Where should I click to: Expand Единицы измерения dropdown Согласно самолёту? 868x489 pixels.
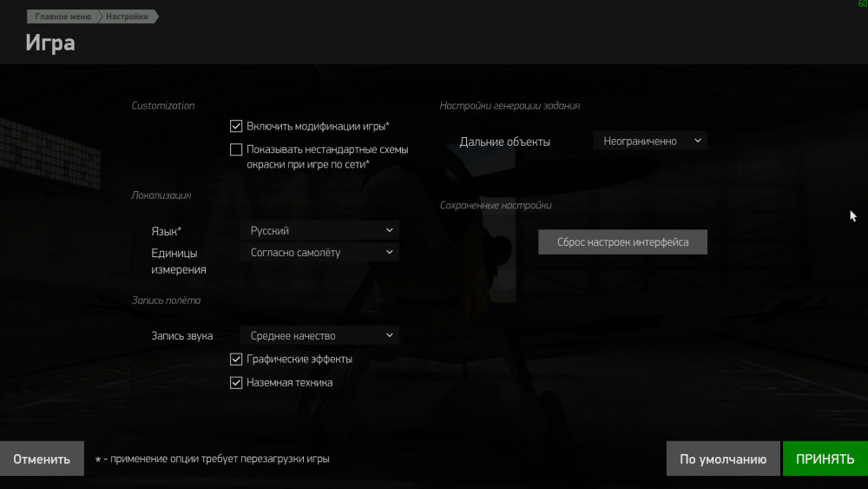(320, 253)
